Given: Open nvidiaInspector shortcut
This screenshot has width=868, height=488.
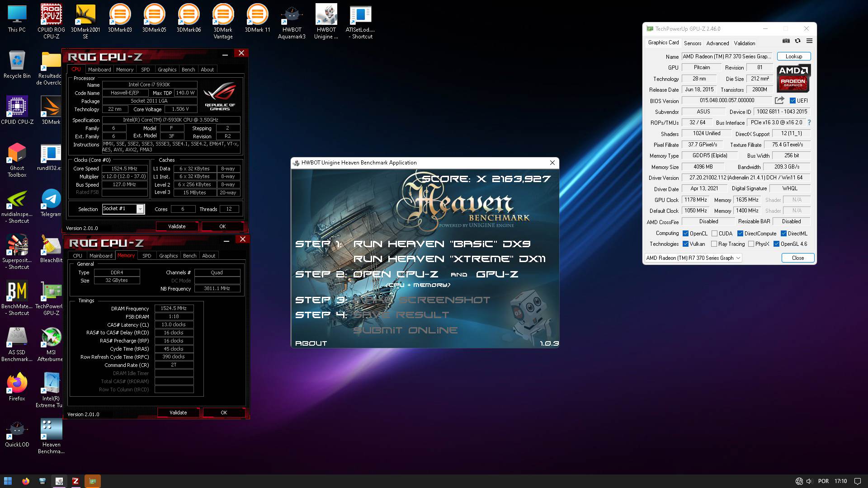Looking at the screenshot, I should 17,206.
